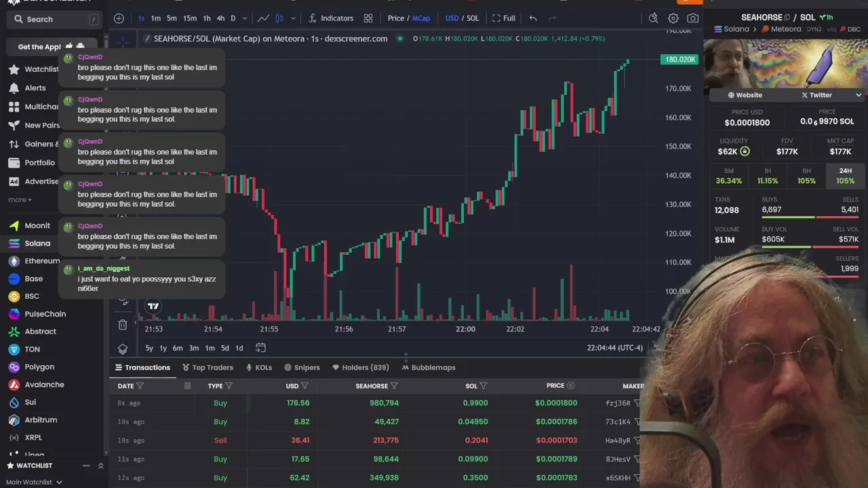Select the 15m timeframe
This screenshot has height=488, width=868.
190,18
